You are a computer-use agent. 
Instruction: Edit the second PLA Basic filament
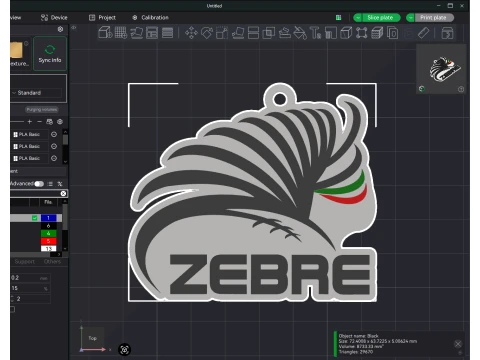[x=54, y=146]
